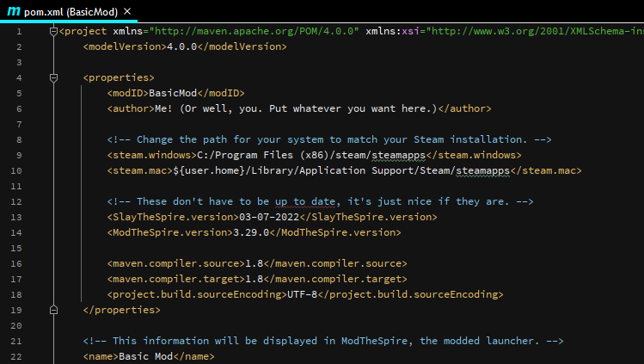Click the opening project tag name

(85, 31)
